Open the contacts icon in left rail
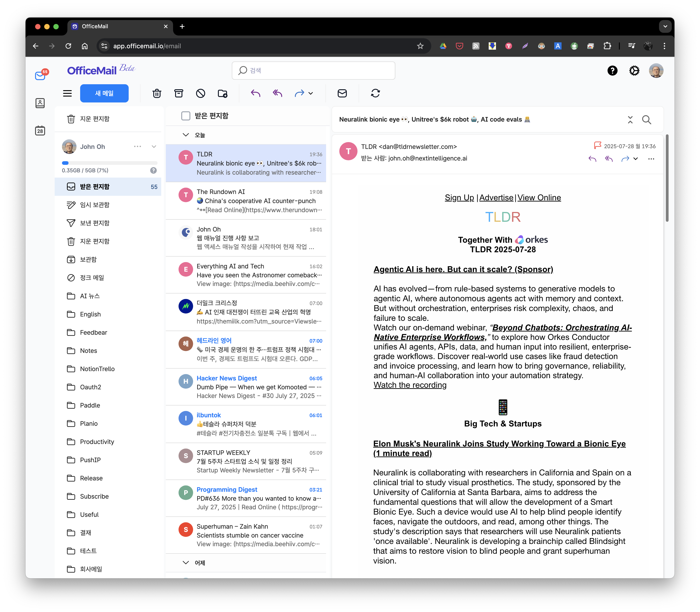 pos(40,103)
